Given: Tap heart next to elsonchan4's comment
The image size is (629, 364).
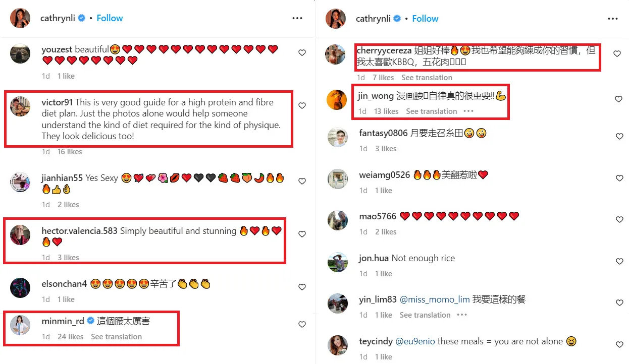Looking at the screenshot, I should coord(302,287).
